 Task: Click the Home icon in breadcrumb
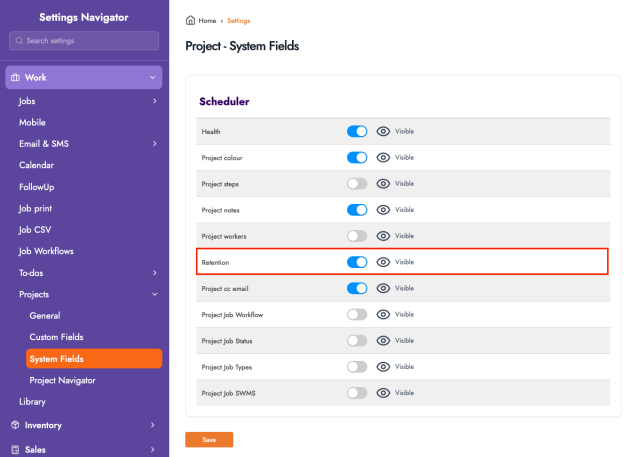190,20
